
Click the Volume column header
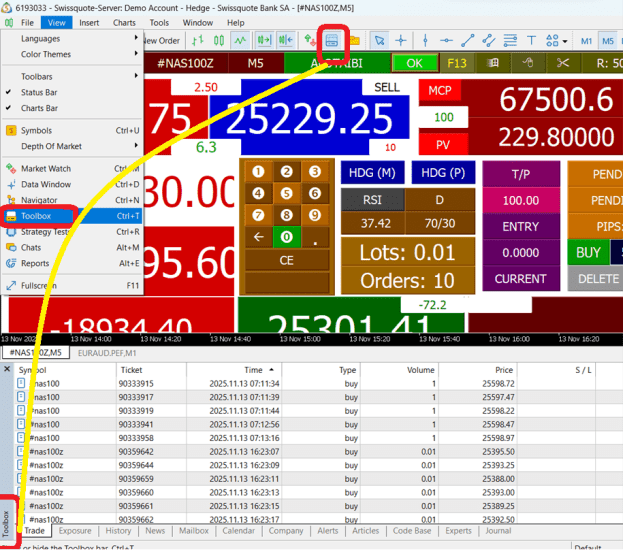pyautogui.click(x=399, y=370)
